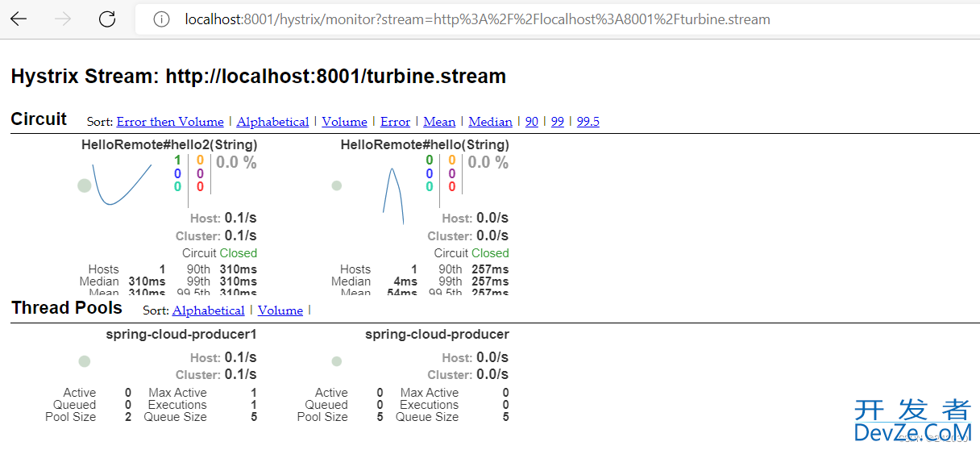Image resolution: width=980 pixels, height=450 pixels.
Task: Select spring-cloud-producer thread pool title
Action: tap(437, 335)
